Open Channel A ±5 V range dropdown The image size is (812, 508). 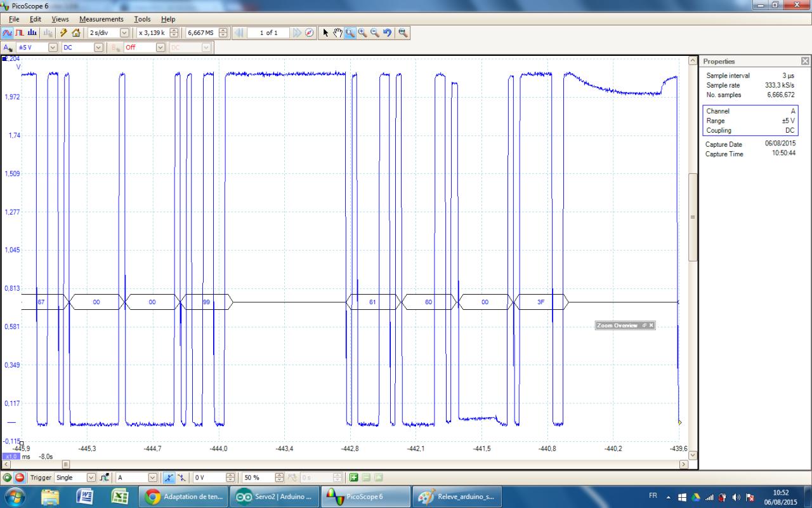(53, 48)
